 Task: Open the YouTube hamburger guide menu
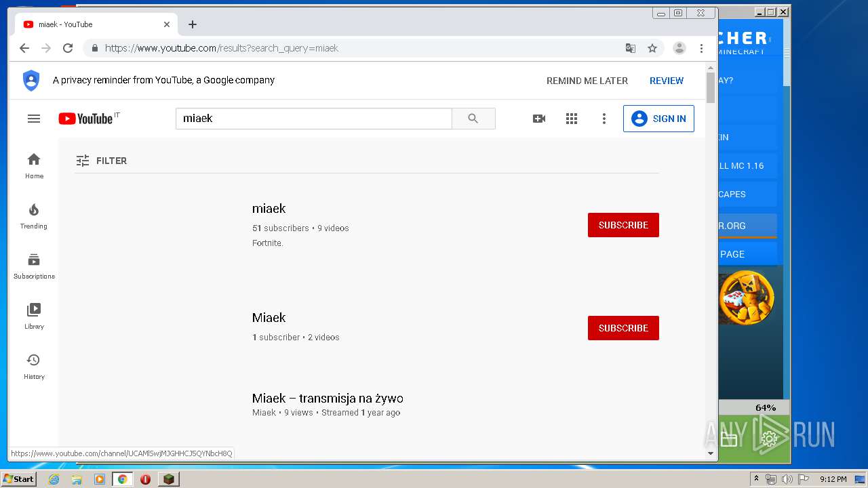click(x=34, y=119)
